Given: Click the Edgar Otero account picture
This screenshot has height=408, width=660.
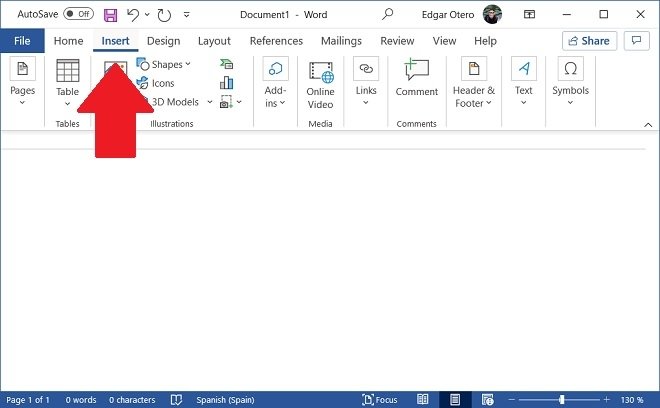Looking at the screenshot, I should (492, 15).
